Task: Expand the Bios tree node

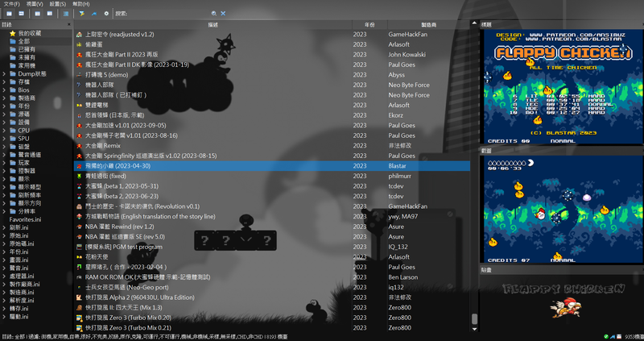Action: point(4,90)
